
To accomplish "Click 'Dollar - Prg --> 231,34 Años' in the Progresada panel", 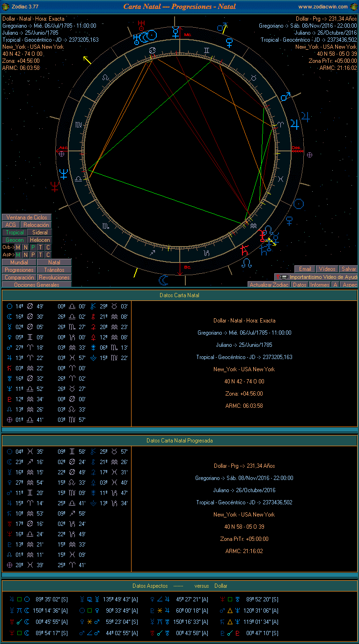I will 244,466.
